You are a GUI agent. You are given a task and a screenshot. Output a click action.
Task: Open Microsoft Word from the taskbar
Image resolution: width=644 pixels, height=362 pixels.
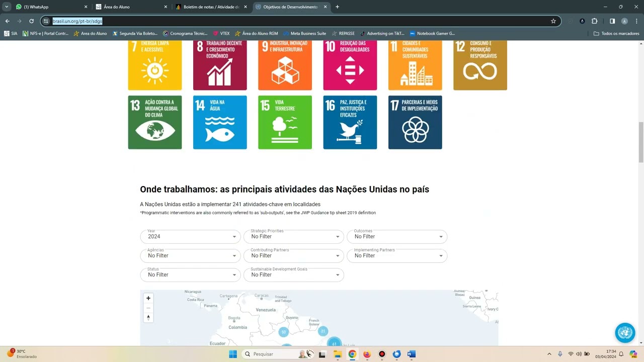[x=412, y=354]
